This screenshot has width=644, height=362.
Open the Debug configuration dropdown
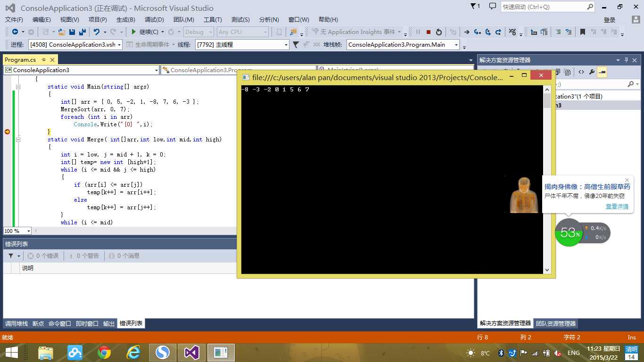point(199,32)
